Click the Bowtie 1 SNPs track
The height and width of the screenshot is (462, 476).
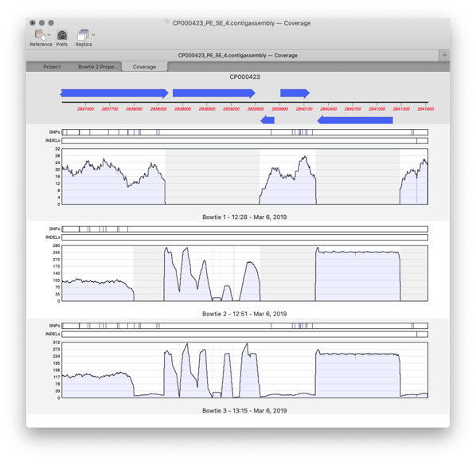(244, 132)
